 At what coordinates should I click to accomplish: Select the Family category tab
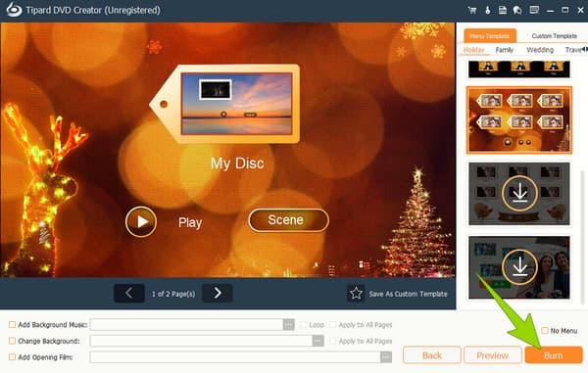[x=504, y=50]
